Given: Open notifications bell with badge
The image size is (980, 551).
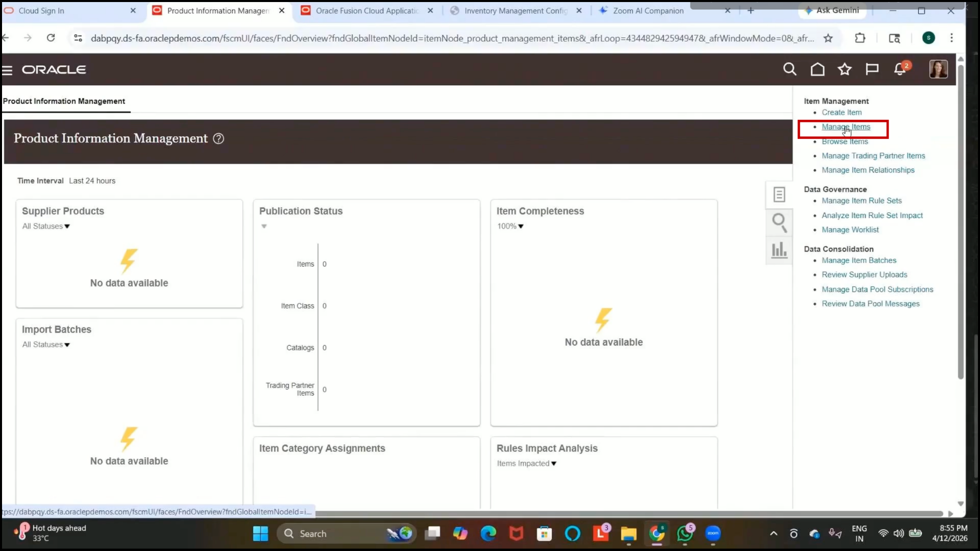Looking at the screenshot, I should point(901,68).
